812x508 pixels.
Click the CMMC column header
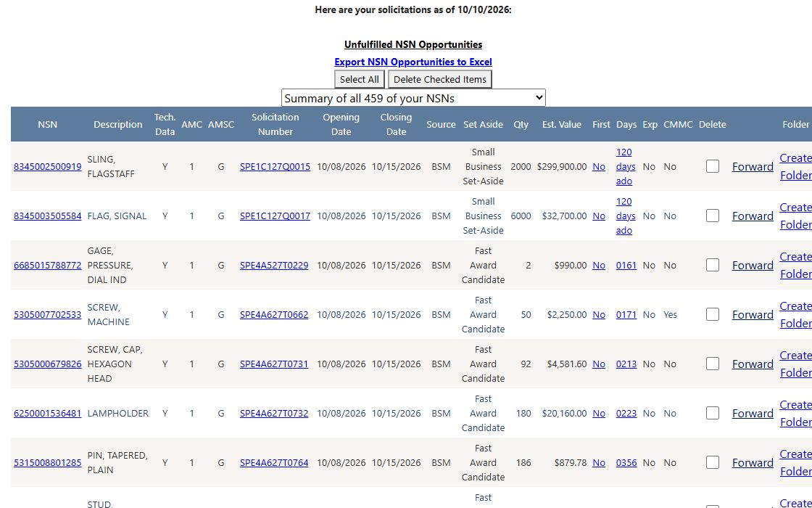tap(678, 124)
